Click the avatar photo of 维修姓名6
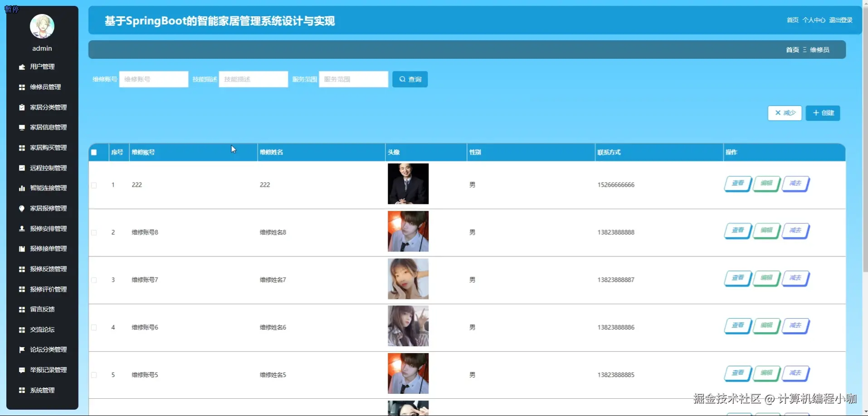The width and height of the screenshot is (868, 416). (408, 326)
